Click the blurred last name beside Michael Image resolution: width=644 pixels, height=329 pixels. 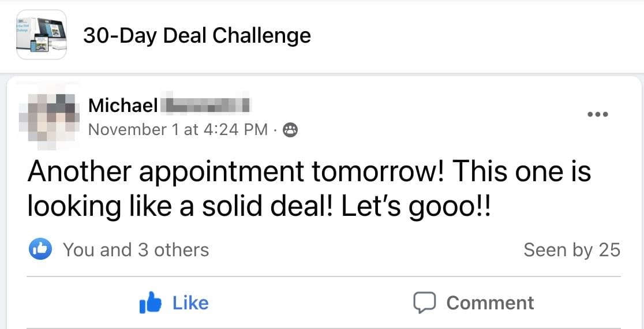tap(205, 106)
